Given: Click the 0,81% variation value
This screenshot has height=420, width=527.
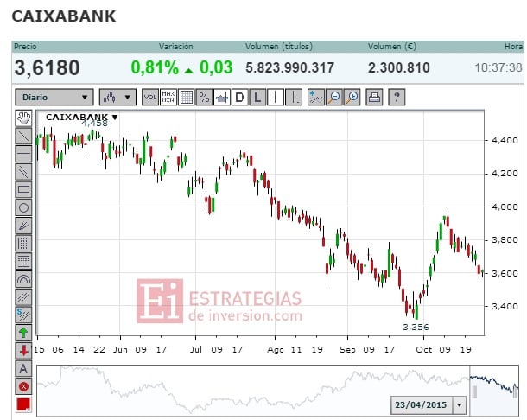Looking at the screenshot, I should pyautogui.click(x=155, y=67).
